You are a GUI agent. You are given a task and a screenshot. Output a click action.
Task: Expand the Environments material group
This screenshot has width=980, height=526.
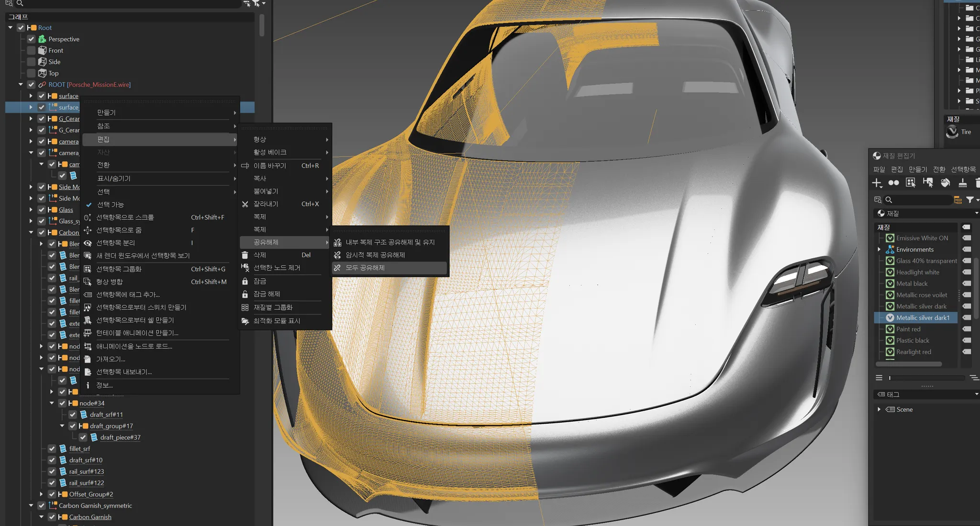pyautogui.click(x=879, y=249)
